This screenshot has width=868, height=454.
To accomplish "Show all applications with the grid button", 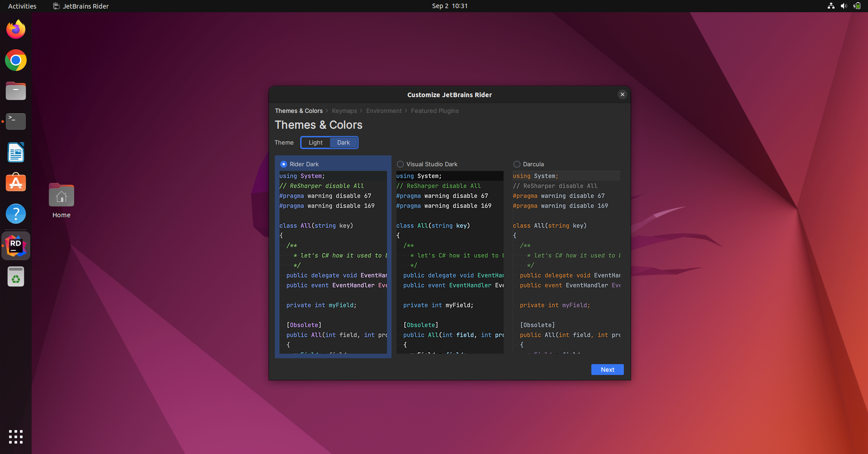I will (15, 436).
